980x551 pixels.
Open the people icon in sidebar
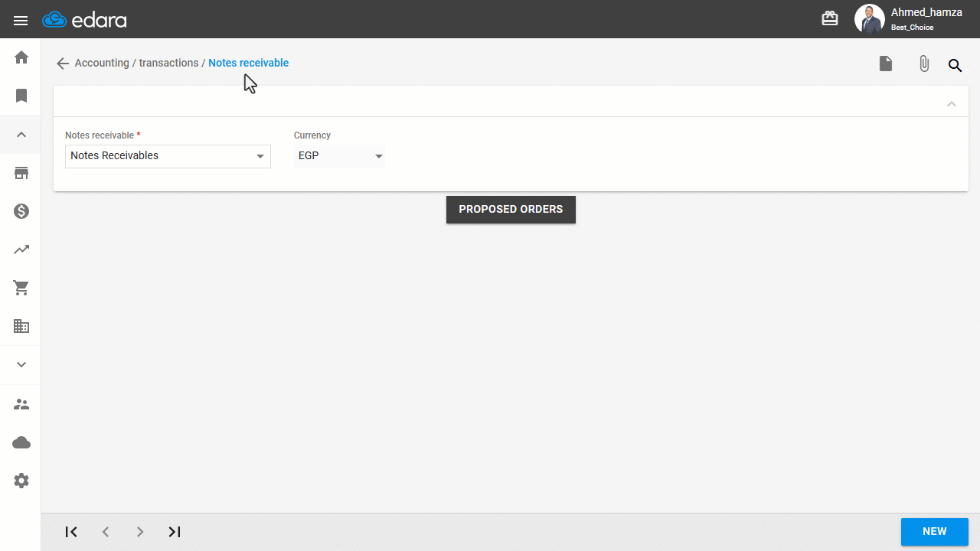(x=21, y=404)
